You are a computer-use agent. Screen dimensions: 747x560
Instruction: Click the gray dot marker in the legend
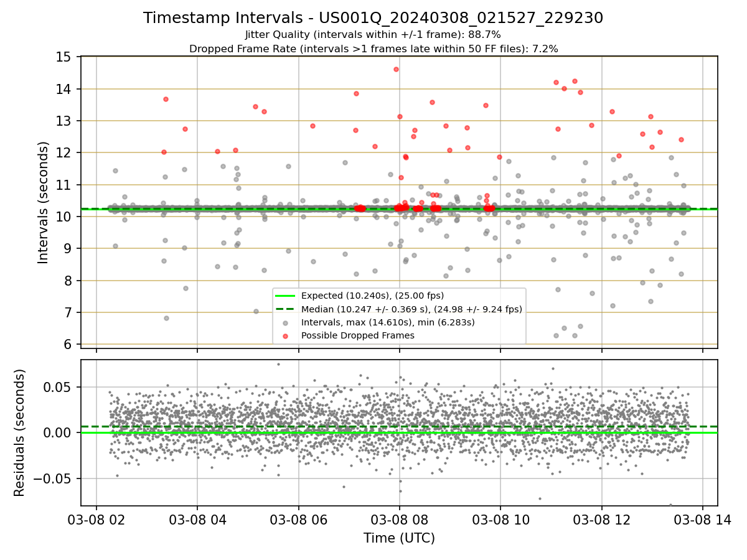coord(286,323)
